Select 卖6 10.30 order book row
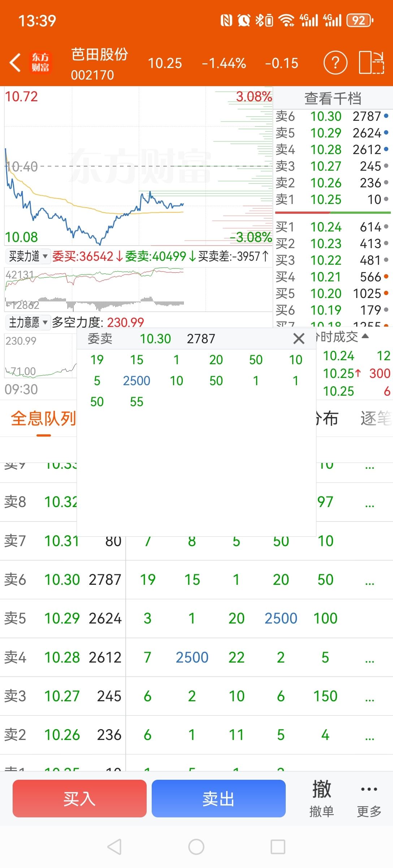Viewport: 393px width, 868px height. 332,116
